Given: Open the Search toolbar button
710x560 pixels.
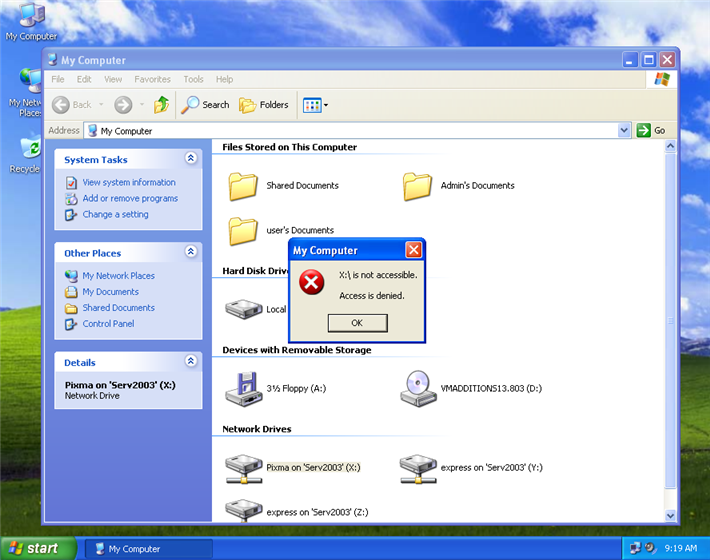Looking at the screenshot, I should pos(206,105).
